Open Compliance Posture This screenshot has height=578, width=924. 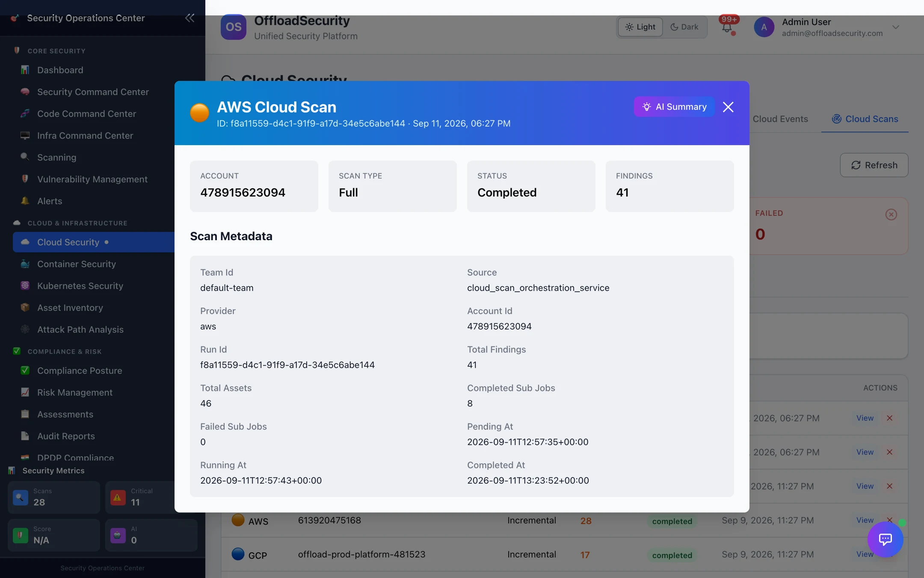point(80,371)
